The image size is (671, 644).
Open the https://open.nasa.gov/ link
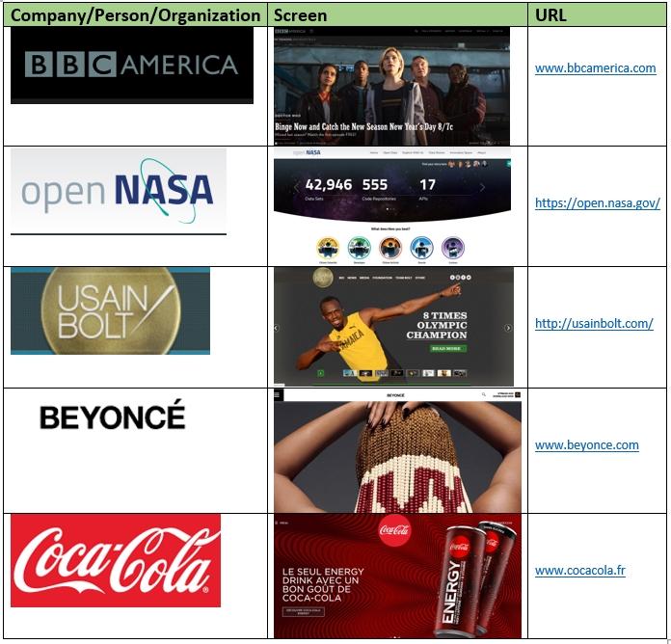coord(598,202)
